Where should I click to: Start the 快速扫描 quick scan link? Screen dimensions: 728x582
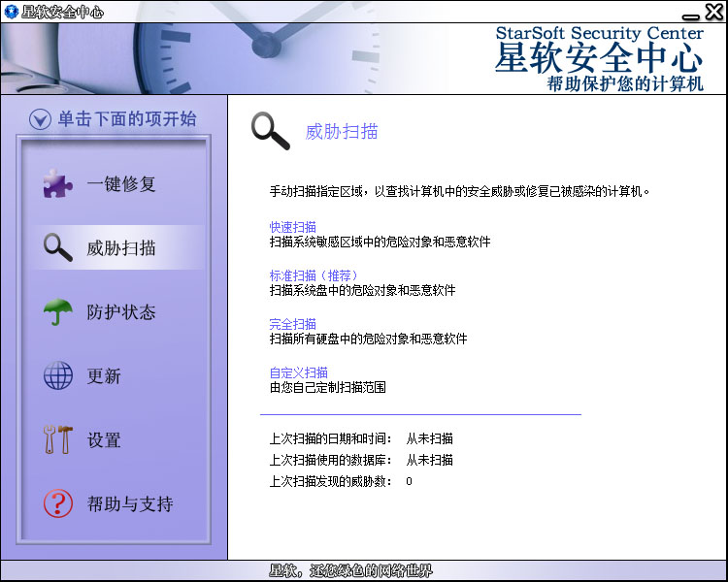click(x=292, y=227)
